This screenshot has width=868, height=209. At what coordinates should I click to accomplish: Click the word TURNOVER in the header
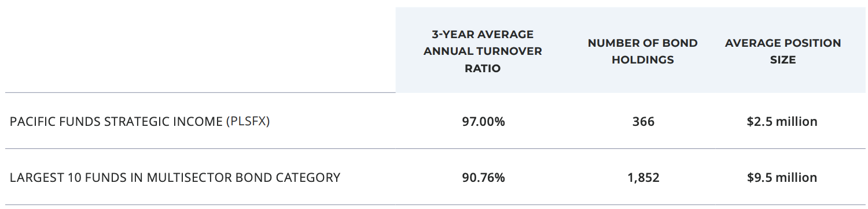[x=512, y=51]
